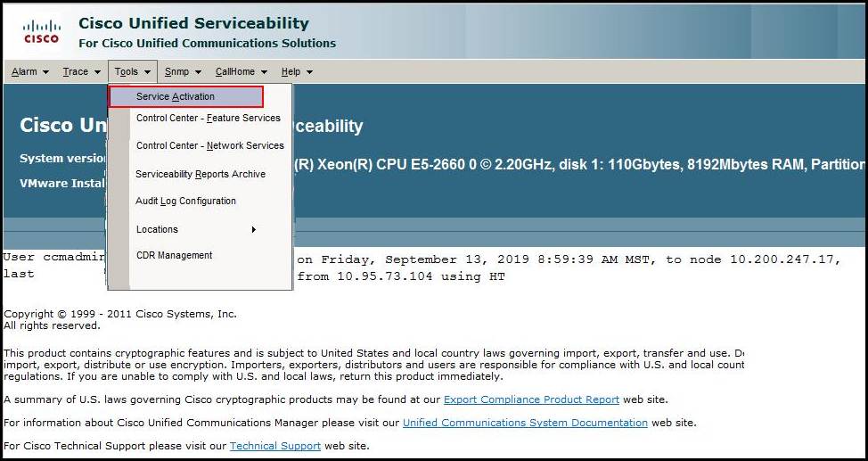The width and height of the screenshot is (868, 461).
Task: Click the Locations submenu arrow
Action: point(253,229)
